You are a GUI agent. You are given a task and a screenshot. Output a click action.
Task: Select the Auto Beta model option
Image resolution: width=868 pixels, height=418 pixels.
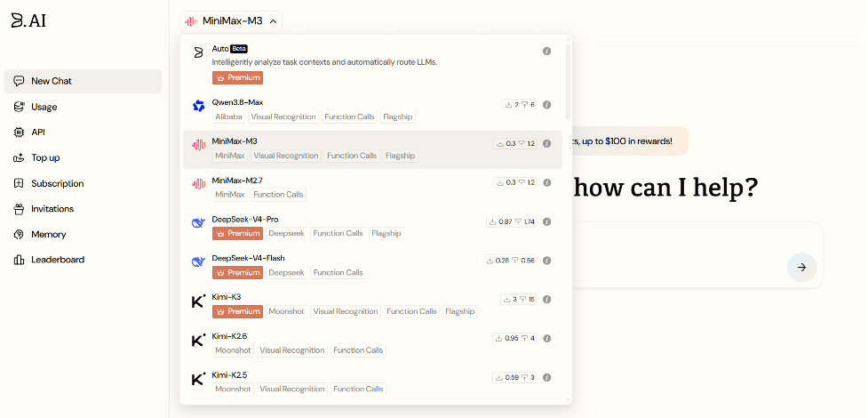tap(372, 63)
